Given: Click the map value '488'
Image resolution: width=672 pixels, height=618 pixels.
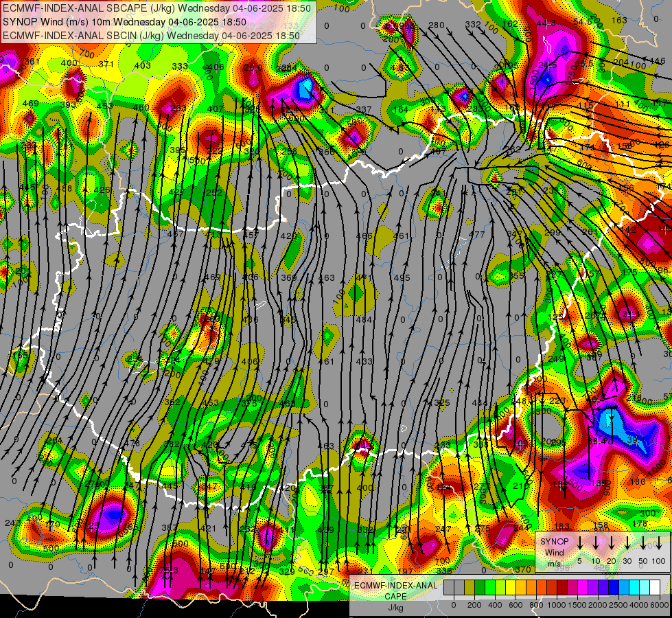Looking at the screenshot, I should tap(65, 188).
